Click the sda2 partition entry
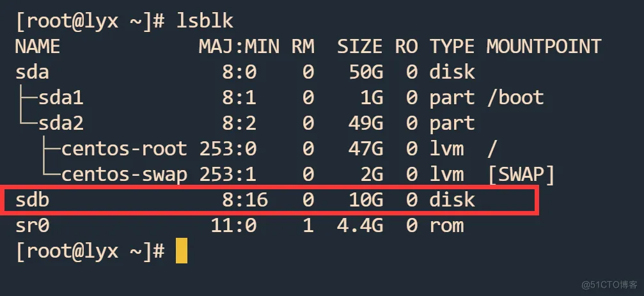Screen dimensions: 644x296 (x=61, y=123)
